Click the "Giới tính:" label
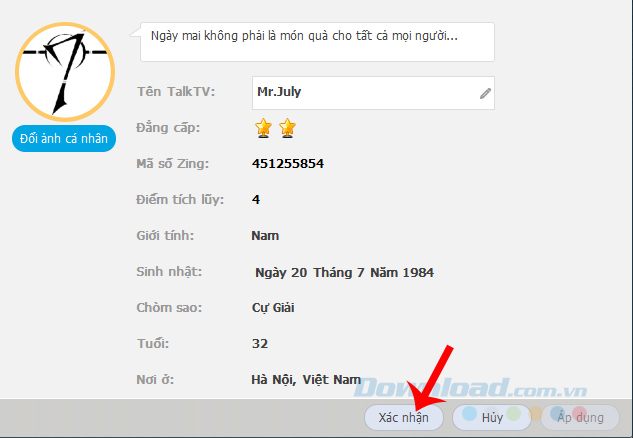Viewport: 633px width, 438px height. (165, 235)
